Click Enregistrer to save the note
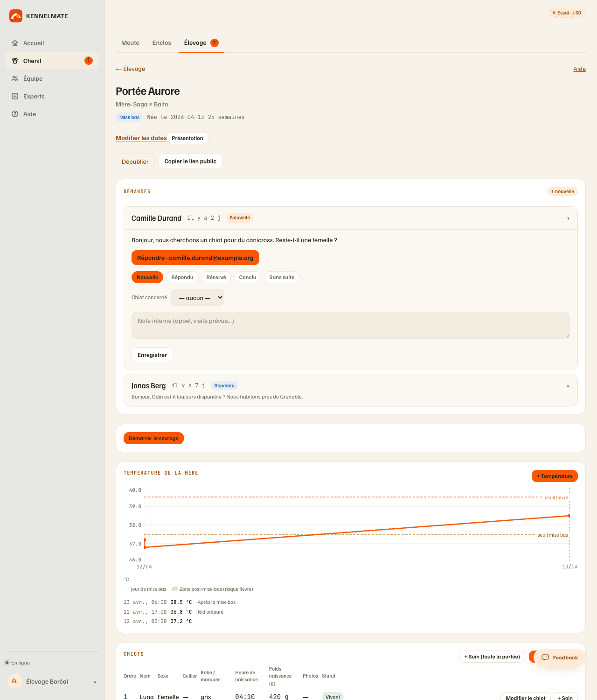Image resolution: width=597 pixels, height=700 pixels. [x=152, y=355]
